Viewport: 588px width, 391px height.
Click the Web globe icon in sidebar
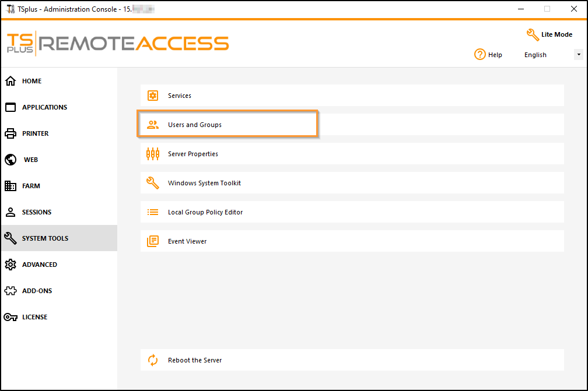(x=12, y=159)
